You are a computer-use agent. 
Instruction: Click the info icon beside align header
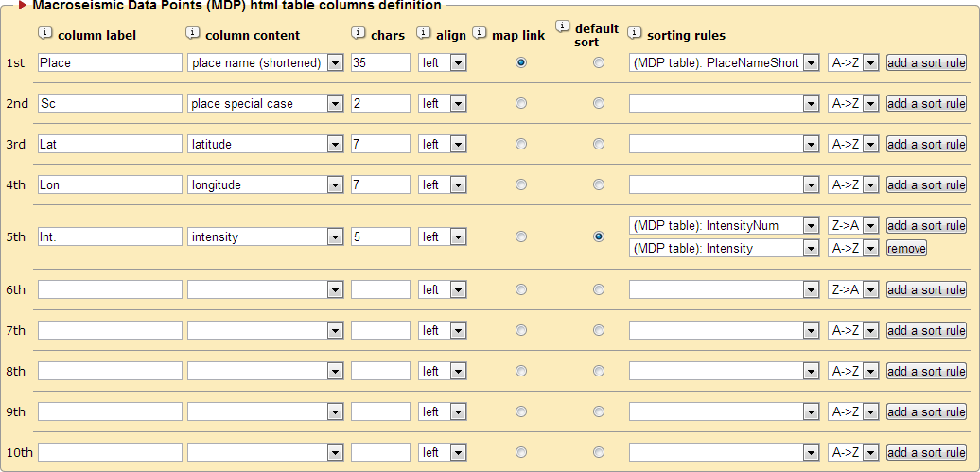tap(423, 33)
